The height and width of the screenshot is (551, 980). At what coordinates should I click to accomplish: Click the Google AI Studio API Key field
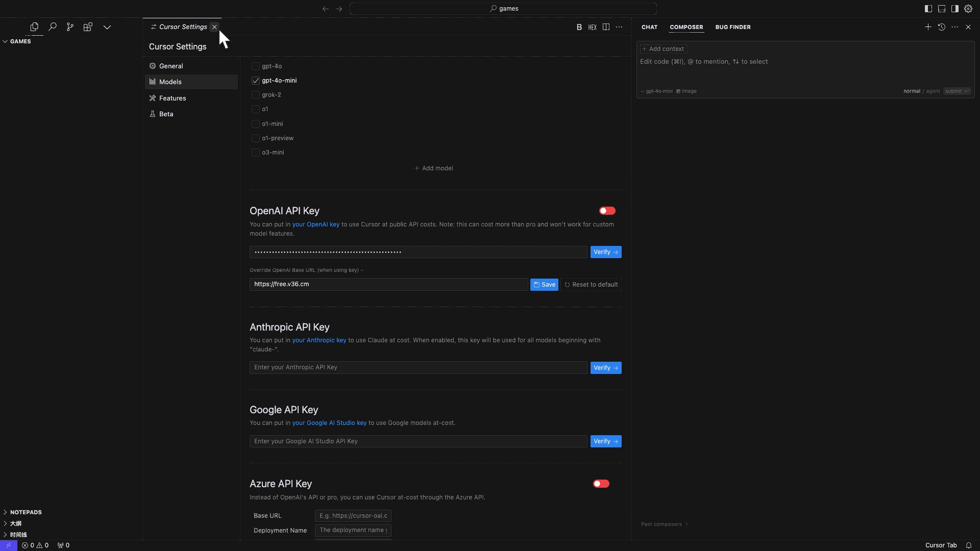click(x=418, y=441)
